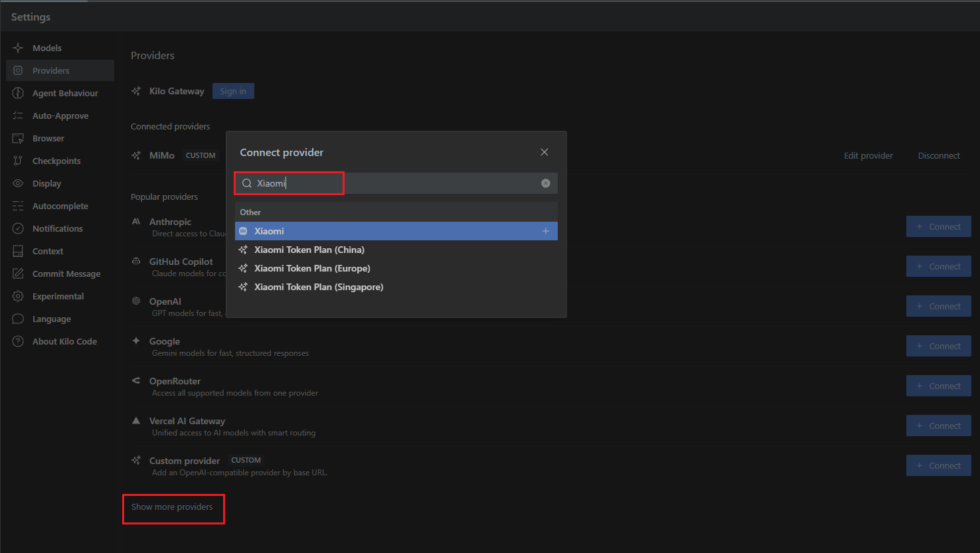Click the Agent Behaviour compass icon
This screenshot has width=980, height=553.
18,93
